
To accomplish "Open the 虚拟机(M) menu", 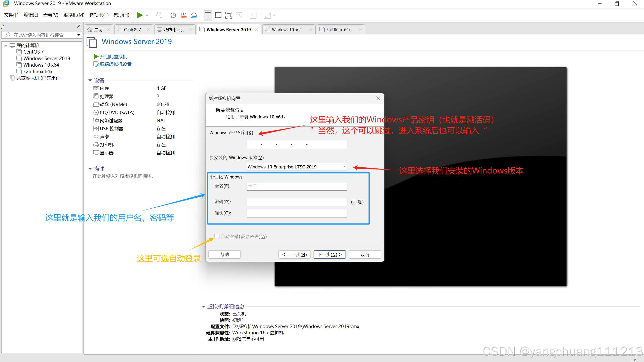I will click(x=74, y=15).
